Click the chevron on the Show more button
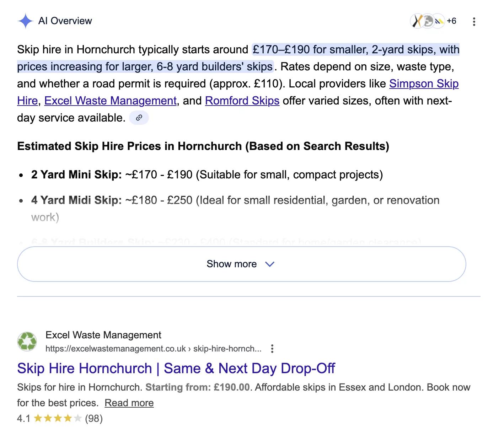The image size is (504, 440). tap(269, 264)
